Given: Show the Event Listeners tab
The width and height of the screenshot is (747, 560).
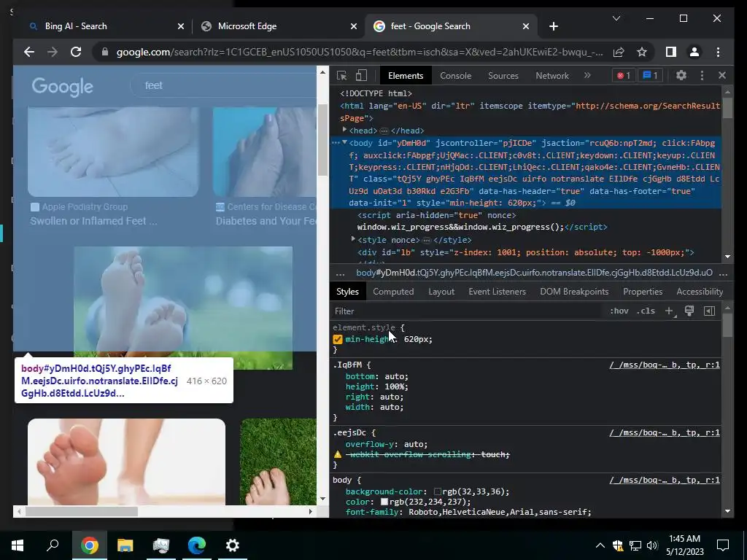Looking at the screenshot, I should click(x=497, y=292).
